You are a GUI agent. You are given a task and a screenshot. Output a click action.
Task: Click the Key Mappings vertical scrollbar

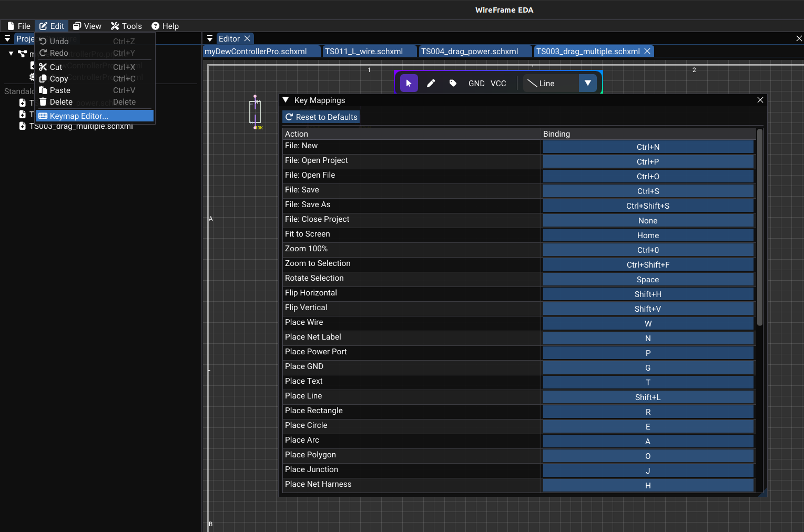click(x=760, y=227)
